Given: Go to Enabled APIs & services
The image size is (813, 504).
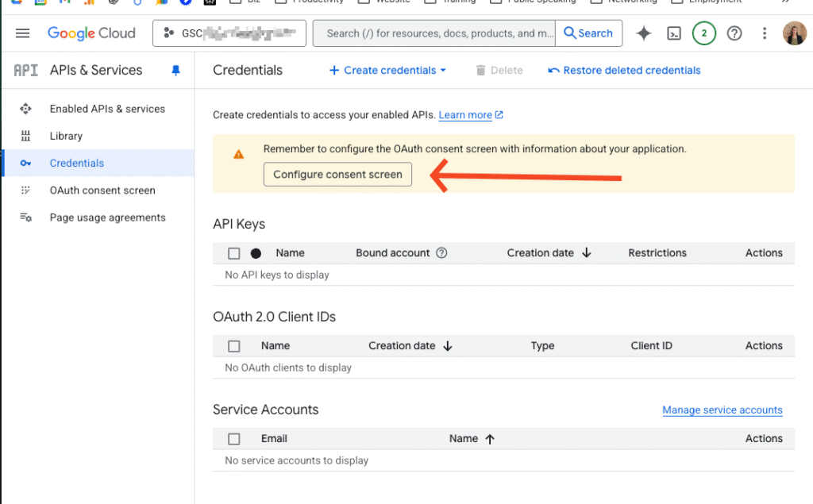Looking at the screenshot, I should (107, 109).
